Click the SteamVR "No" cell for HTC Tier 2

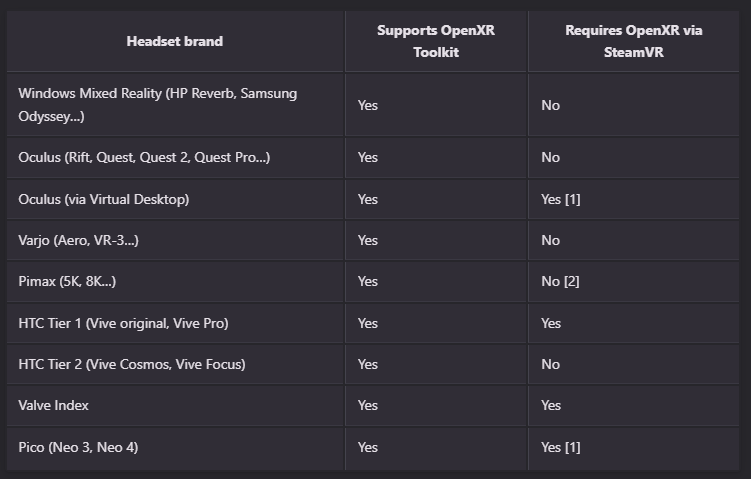point(550,364)
